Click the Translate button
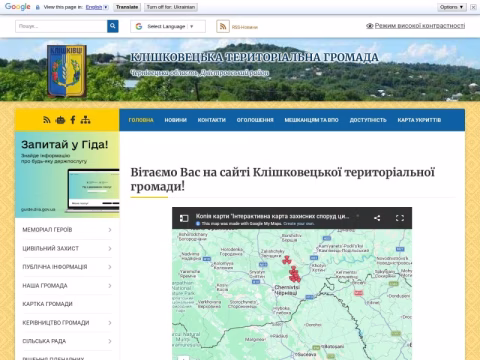The width and height of the screenshot is (480, 360). coord(127,7)
